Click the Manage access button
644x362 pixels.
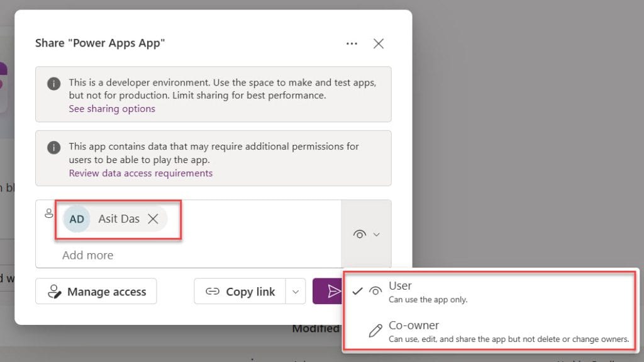96,291
